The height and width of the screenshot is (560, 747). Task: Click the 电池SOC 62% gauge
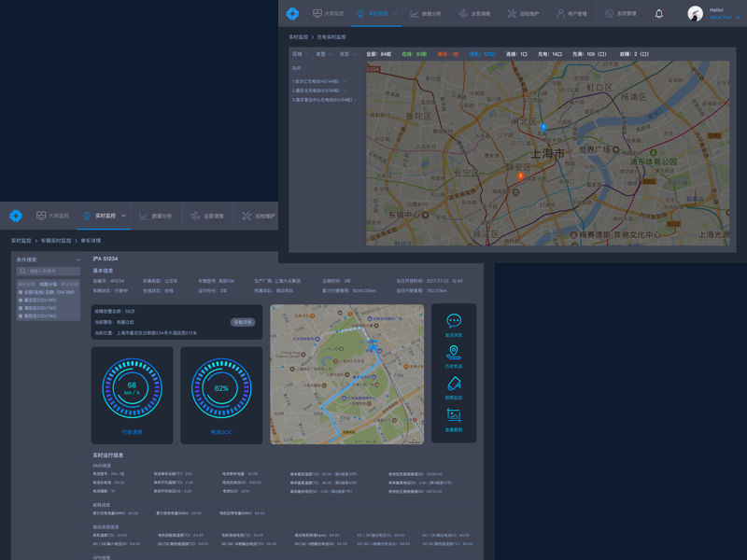[x=221, y=388]
